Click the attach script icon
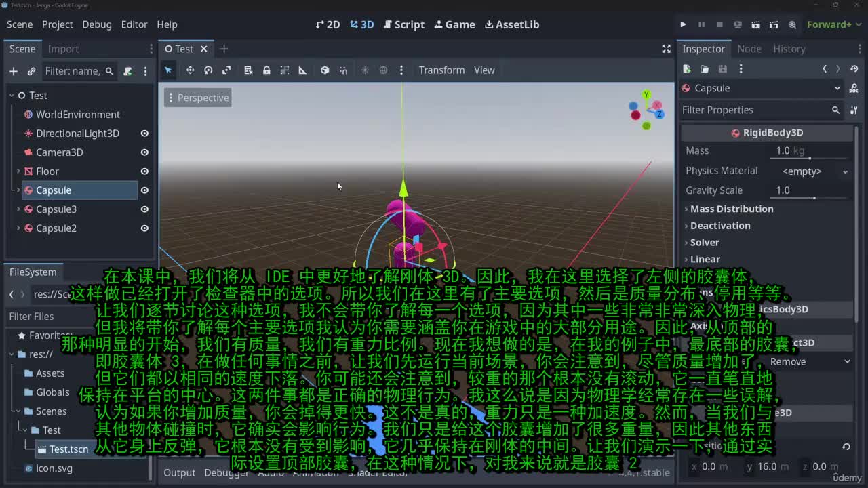868x488 pixels. click(127, 71)
